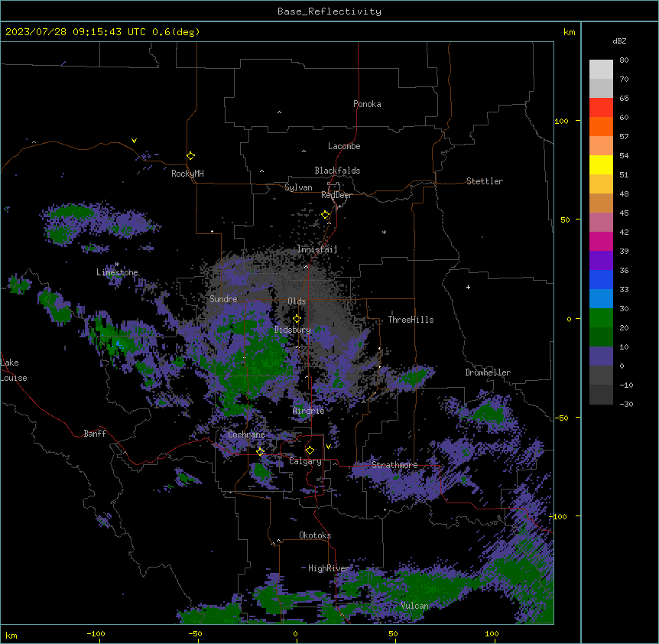Click the Airdrie label
The image size is (659, 644).
coord(309,411)
